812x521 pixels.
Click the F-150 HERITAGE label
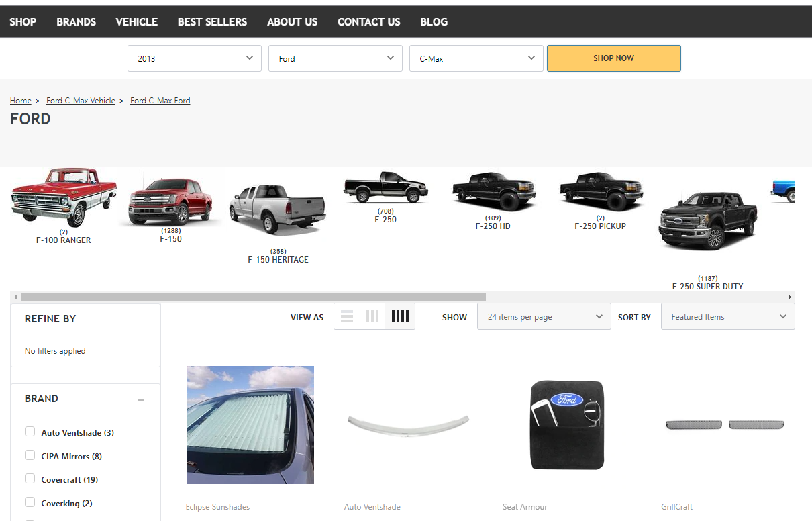click(278, 260)
